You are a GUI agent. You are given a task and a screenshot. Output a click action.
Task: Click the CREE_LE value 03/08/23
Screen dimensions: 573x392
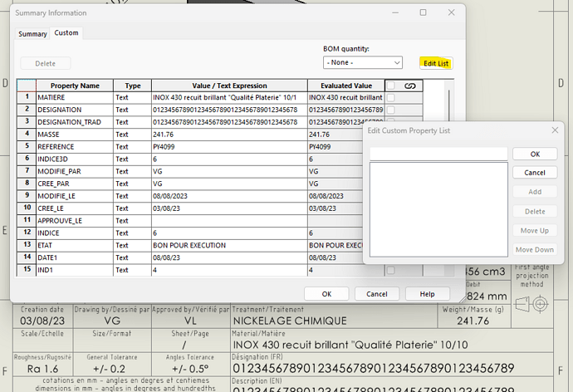tap(229, 208)
